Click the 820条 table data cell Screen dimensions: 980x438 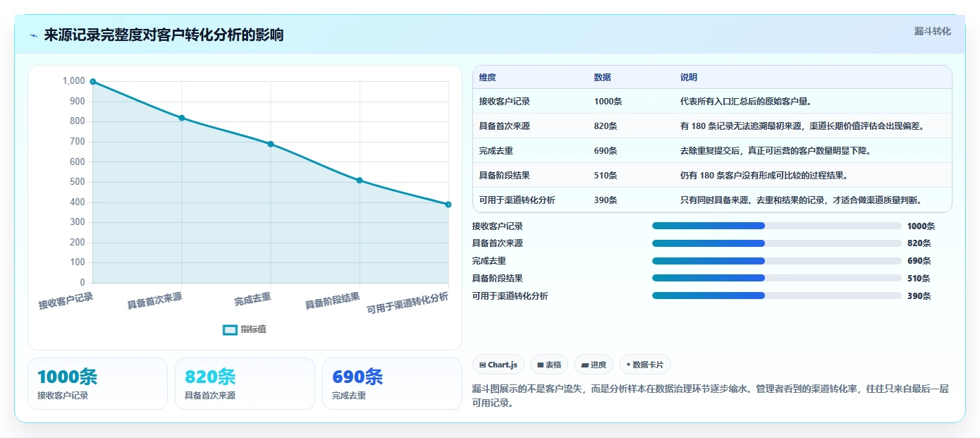tap(606, 126)
